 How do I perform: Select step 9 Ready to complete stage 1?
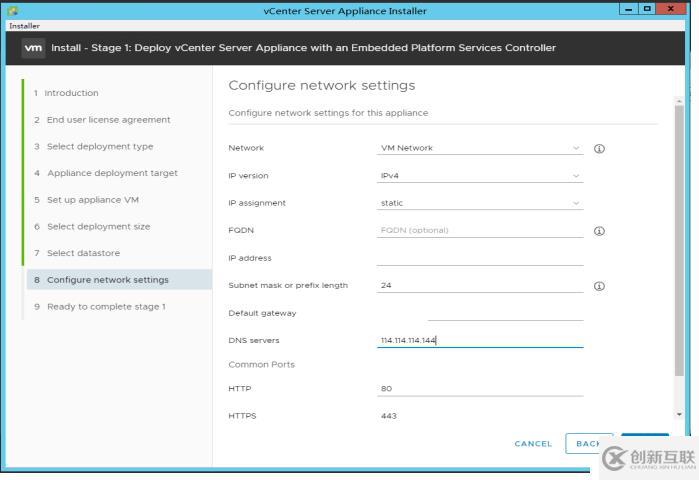(x=100, y=307)
